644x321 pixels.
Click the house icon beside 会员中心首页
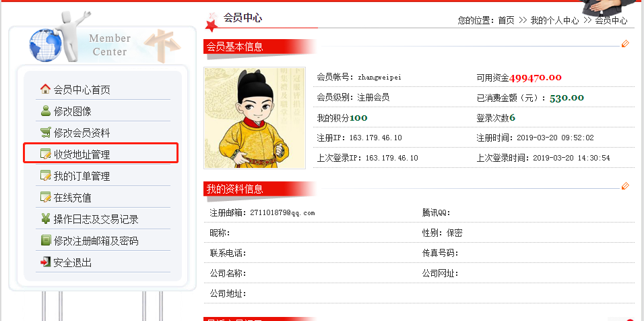45,89
